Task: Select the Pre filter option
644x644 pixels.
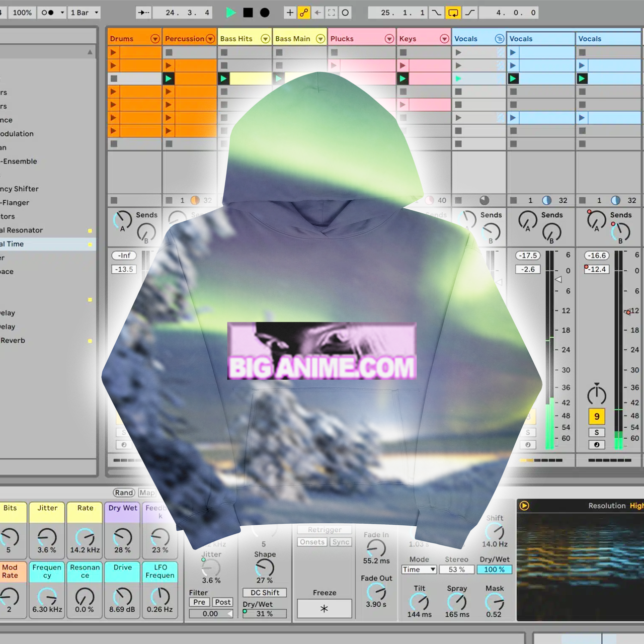Action: pos(200,602)
